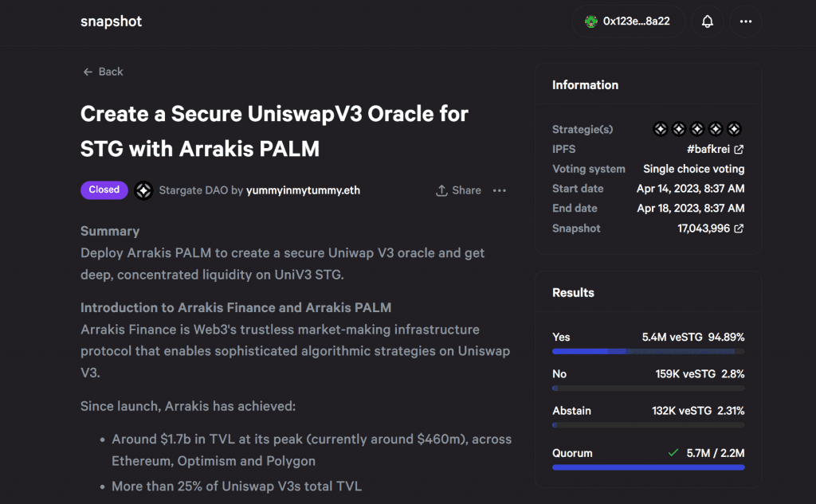Click the Summary heading
Viewport: 816px width, 504px height.
coord(110,231)
